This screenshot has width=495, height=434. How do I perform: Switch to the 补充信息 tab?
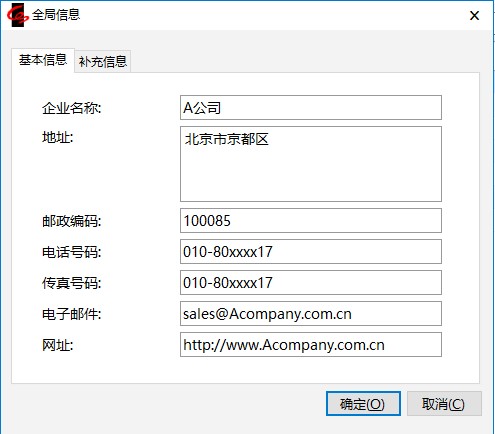103,61
